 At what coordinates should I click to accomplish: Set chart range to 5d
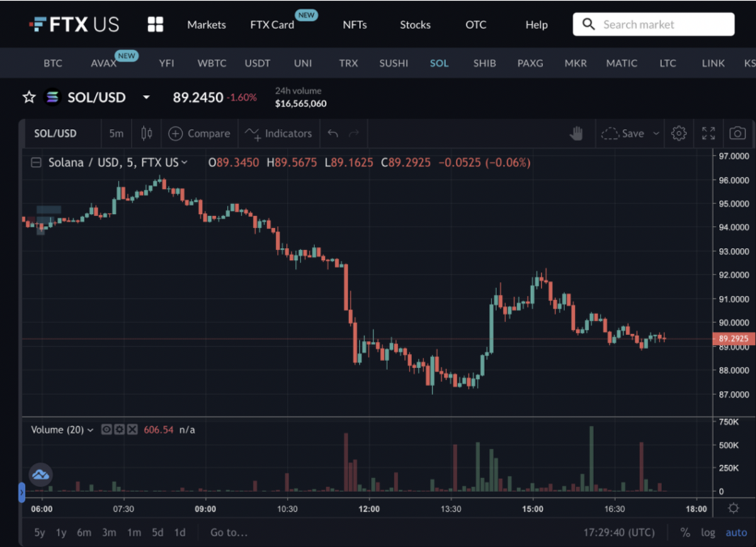pyautogui.click(x=157, y=533)
